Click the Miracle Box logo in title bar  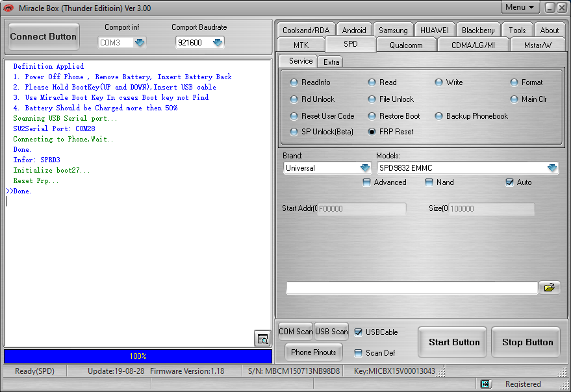[x=8, y=8]
